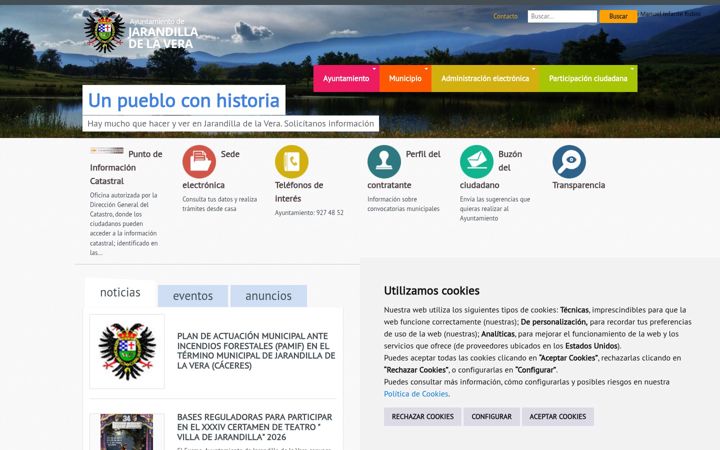
Task: Click the coat of arms thumbnail beside PAMIF news
Action: pyautogui.click(x=127, y=351)
